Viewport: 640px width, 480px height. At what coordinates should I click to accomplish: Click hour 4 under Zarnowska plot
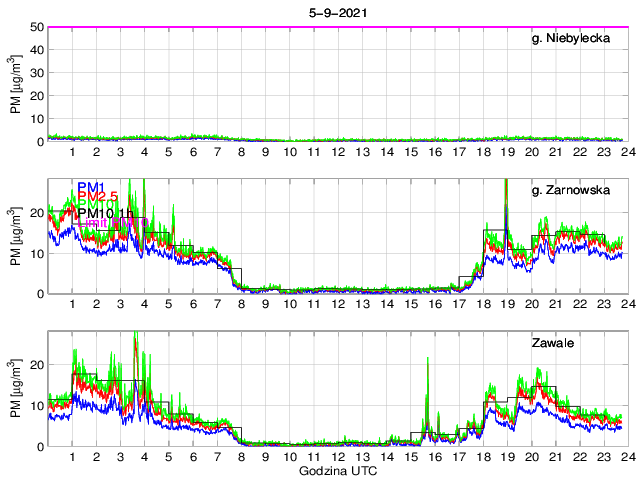[144, 304]
